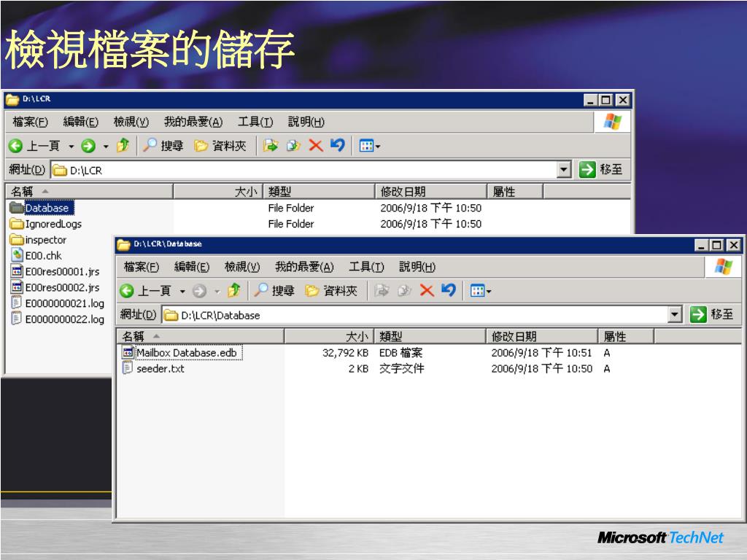Expand address dropdown in Database window
Screen dimensions: 747x560
[675, 314]
